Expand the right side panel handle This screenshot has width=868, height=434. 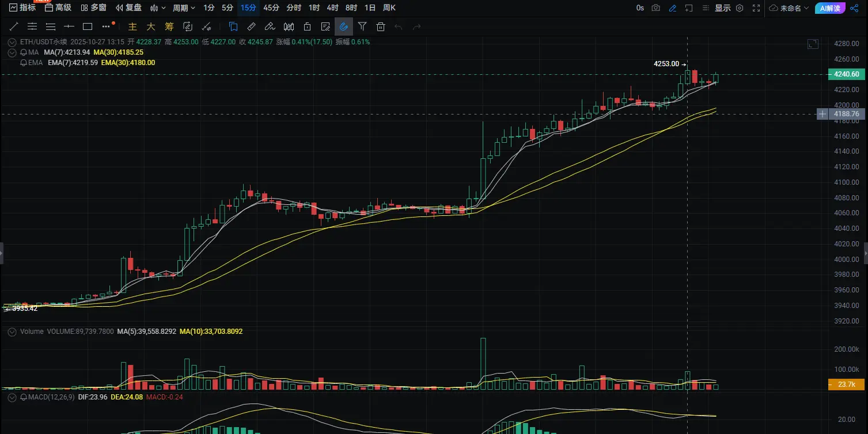866,253
